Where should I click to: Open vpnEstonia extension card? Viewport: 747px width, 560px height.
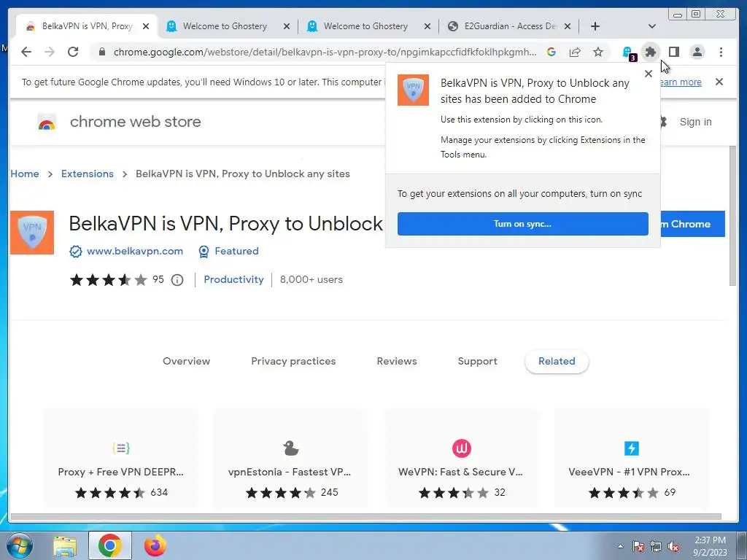point(290,460)
